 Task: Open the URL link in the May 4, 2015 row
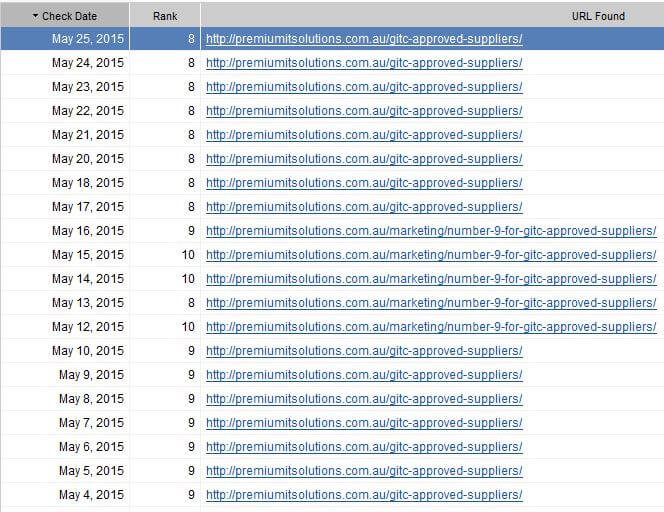click(x=364, y=495)
